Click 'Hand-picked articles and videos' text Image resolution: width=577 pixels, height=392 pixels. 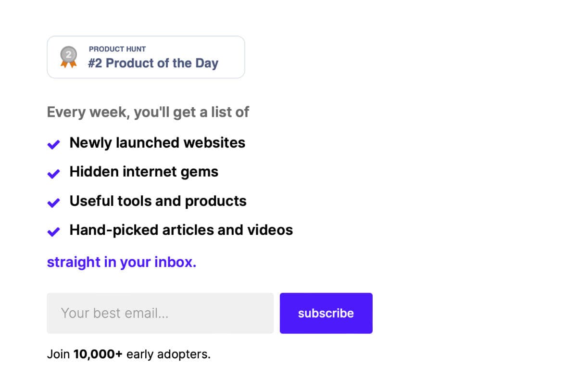coord(181,230)
